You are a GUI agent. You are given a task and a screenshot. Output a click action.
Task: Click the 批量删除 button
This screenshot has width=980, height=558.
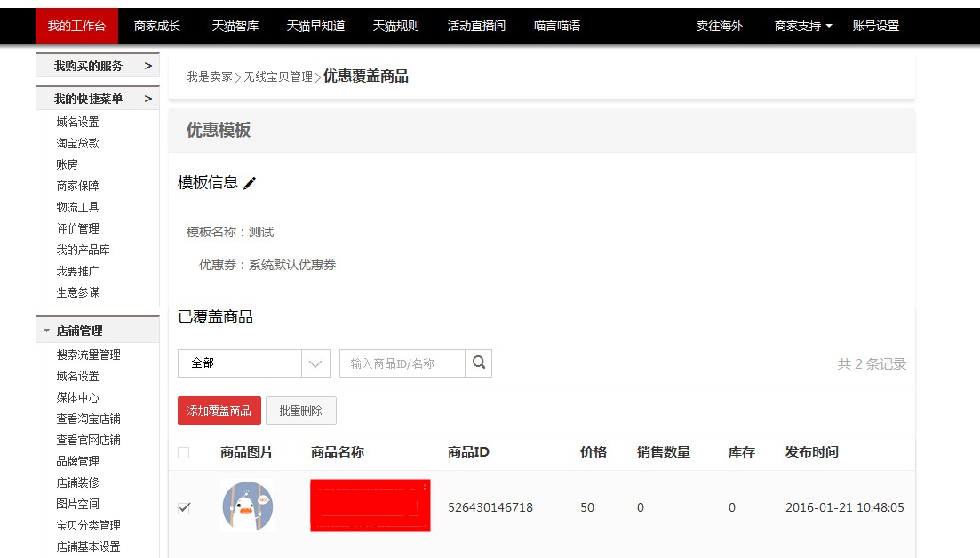pyautogui.click(x=300, y=411)
